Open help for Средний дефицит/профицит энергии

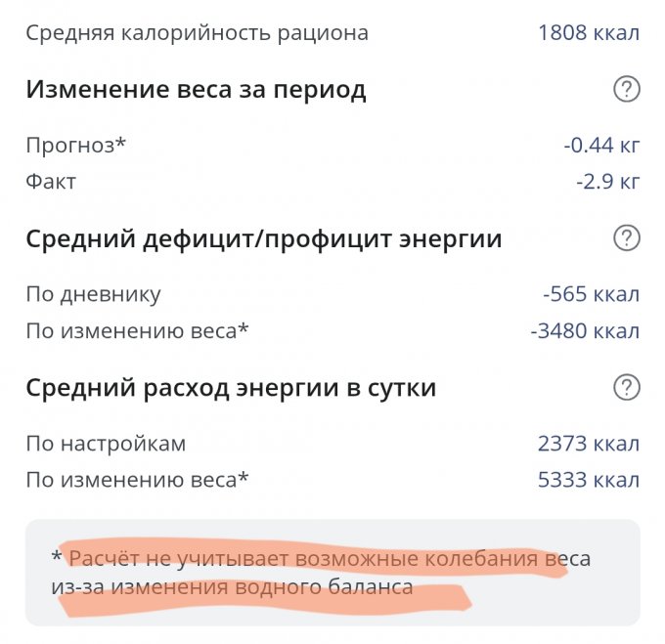626,238
